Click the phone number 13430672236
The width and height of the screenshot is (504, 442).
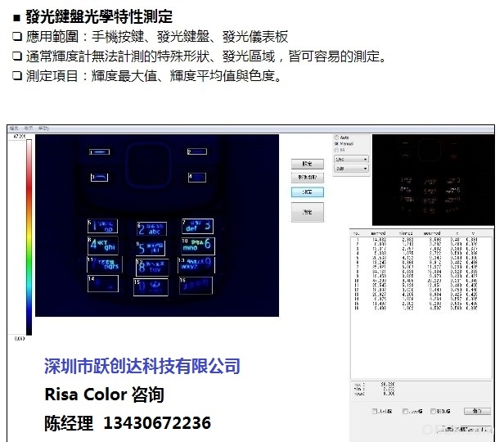point(157,423)
